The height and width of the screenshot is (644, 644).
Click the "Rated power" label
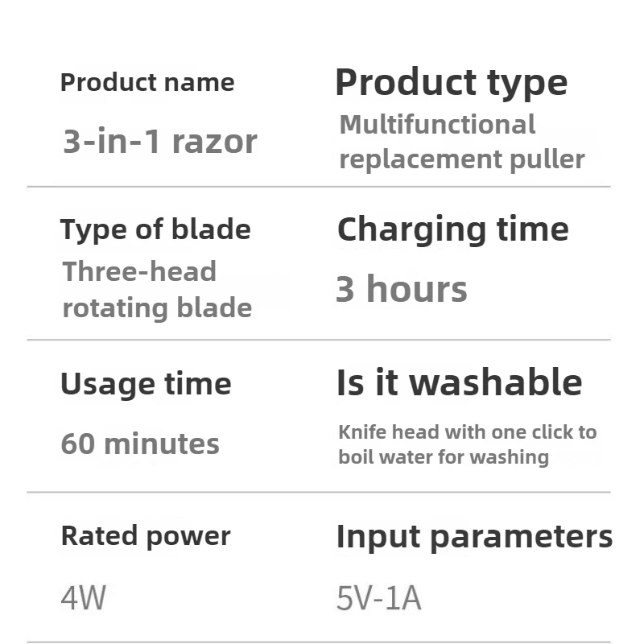[x=146, y=536]
